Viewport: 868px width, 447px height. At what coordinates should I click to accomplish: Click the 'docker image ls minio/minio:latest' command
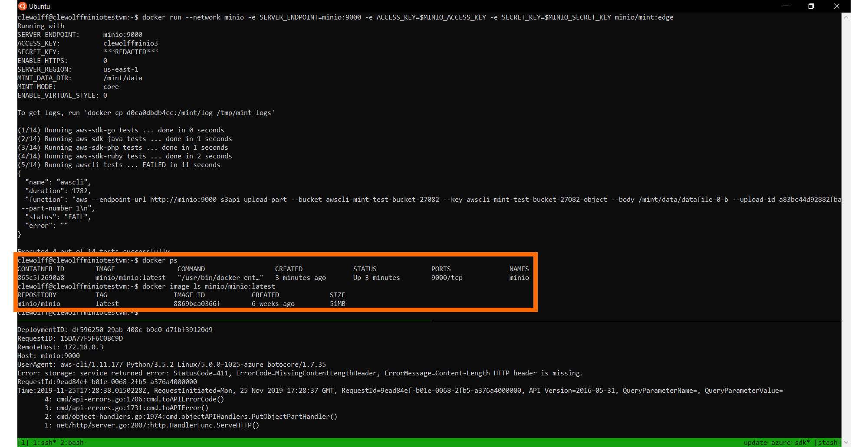(x=209, y=286)
